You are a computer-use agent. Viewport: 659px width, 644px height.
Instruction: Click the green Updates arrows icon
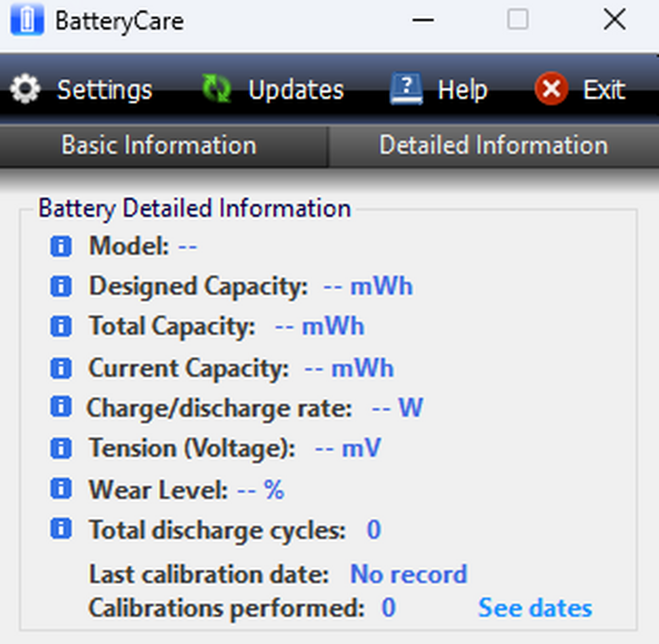point(216,89)
